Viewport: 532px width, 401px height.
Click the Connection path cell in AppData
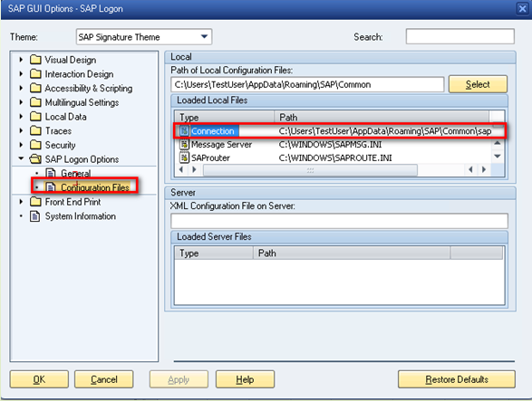pos(385,131)
